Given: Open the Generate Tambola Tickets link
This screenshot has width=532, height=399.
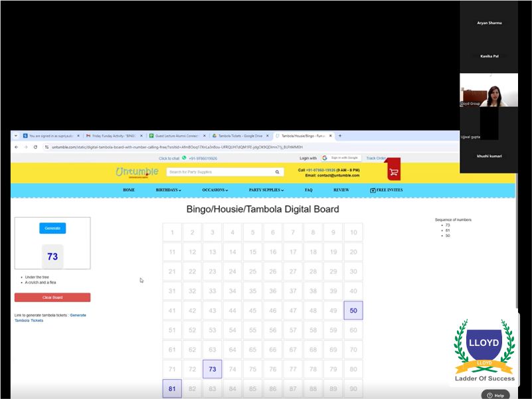Looking at the screenshot, I should 50,317.
